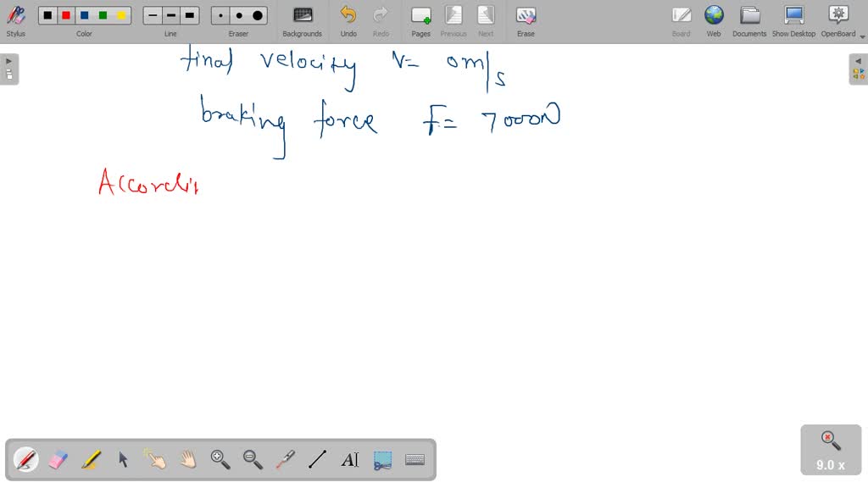The height and width of the screenshot is (488, 868).
Task: Switch to Board mode
Action: 681,21
